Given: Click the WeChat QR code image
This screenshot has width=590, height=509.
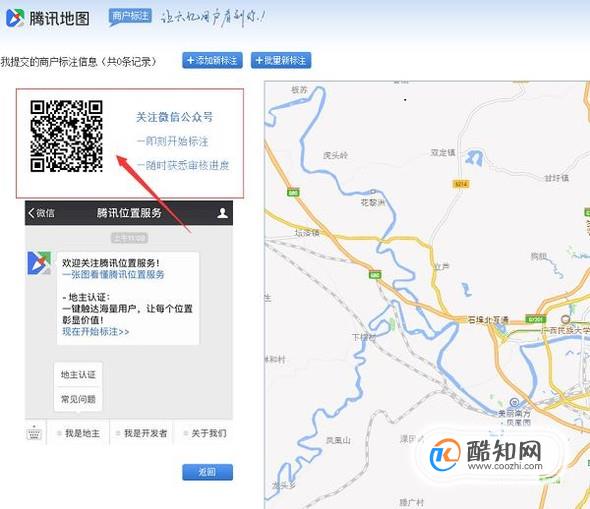Looking at the screenshot, I should point(66,136).
